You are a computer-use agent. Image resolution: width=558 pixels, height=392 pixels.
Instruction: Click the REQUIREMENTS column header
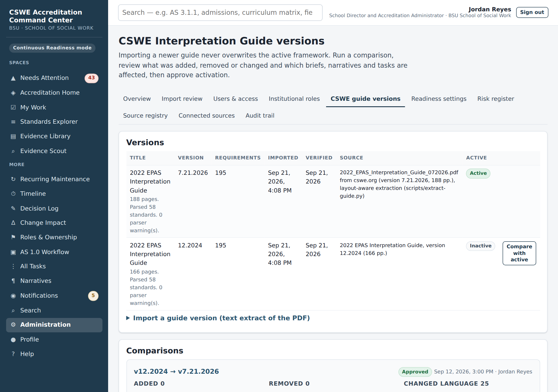pos(238,158)
